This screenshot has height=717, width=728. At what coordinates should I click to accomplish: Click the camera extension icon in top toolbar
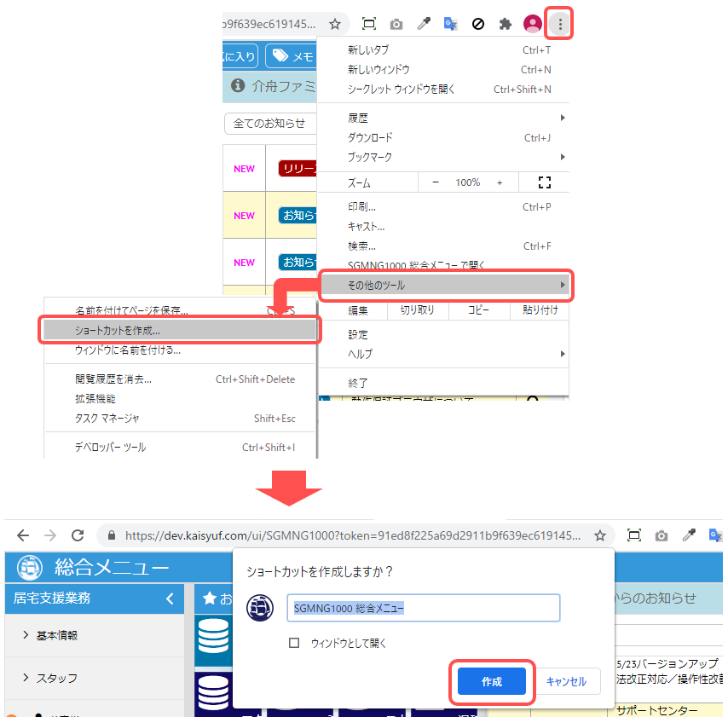[x=396, y=24]
